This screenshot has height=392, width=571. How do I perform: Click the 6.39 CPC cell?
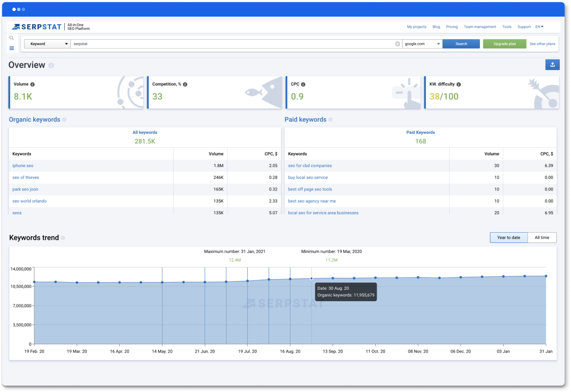tap(549, 166)
